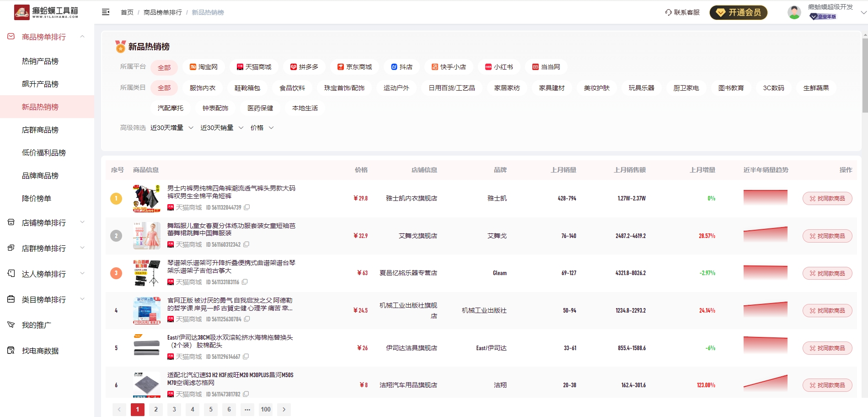Click 找同款商品 for Gleam product

coord(827,273)
